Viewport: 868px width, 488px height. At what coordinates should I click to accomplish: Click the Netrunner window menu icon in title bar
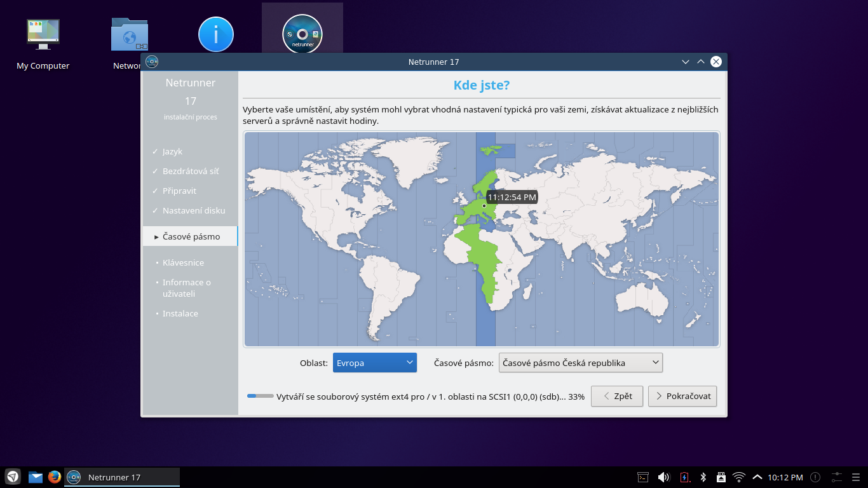click(x=152, y=62)
